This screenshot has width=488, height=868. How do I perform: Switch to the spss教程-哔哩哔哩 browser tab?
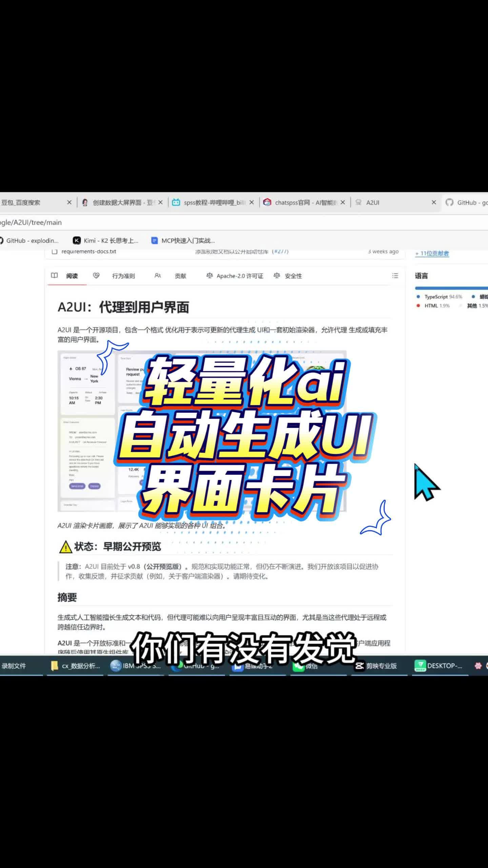215,202
